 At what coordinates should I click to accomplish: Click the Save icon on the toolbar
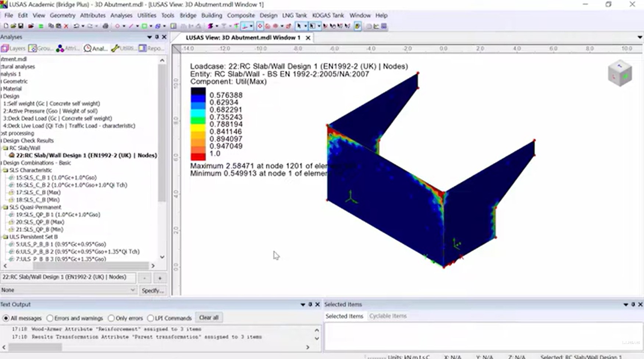[x=21, y=26]
